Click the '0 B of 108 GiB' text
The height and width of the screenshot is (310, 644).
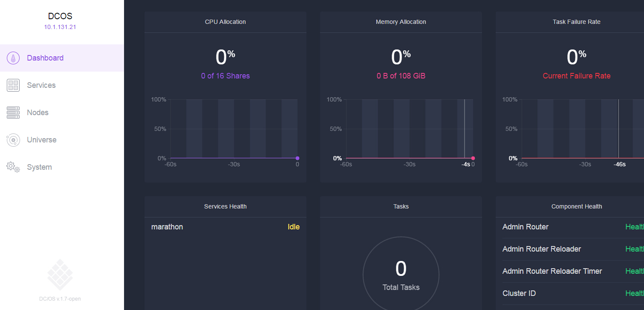[x=401, y=76]
